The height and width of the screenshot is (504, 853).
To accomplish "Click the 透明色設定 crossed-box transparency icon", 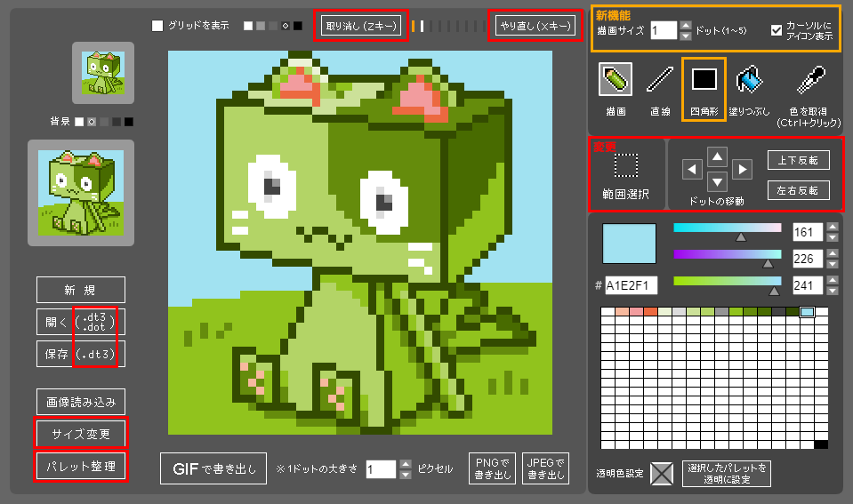I will (662, 474).
